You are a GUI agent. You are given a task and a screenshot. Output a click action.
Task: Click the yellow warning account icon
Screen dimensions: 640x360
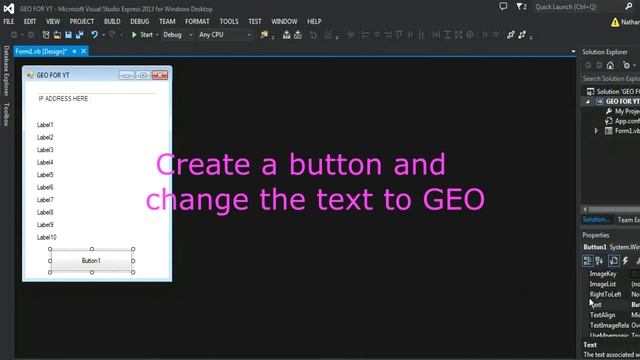(x=615, y=22)
